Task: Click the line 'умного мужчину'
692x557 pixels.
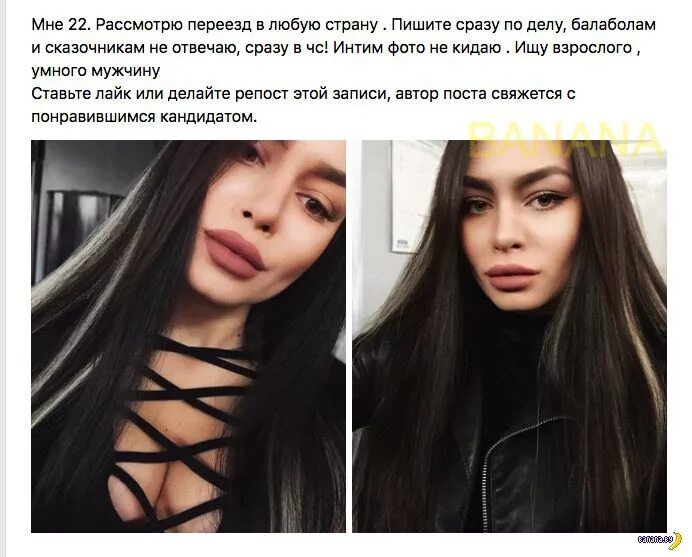Action: pos(96,71)
